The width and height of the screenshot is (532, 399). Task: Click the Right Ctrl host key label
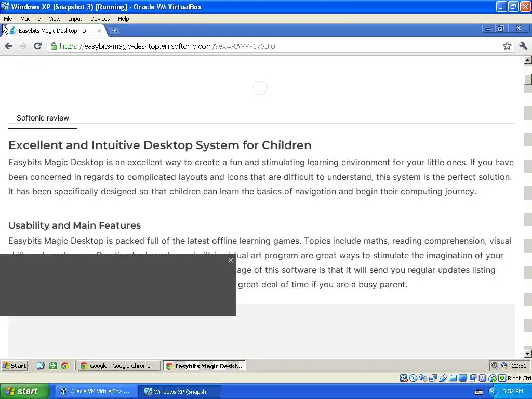coord(519,378)
